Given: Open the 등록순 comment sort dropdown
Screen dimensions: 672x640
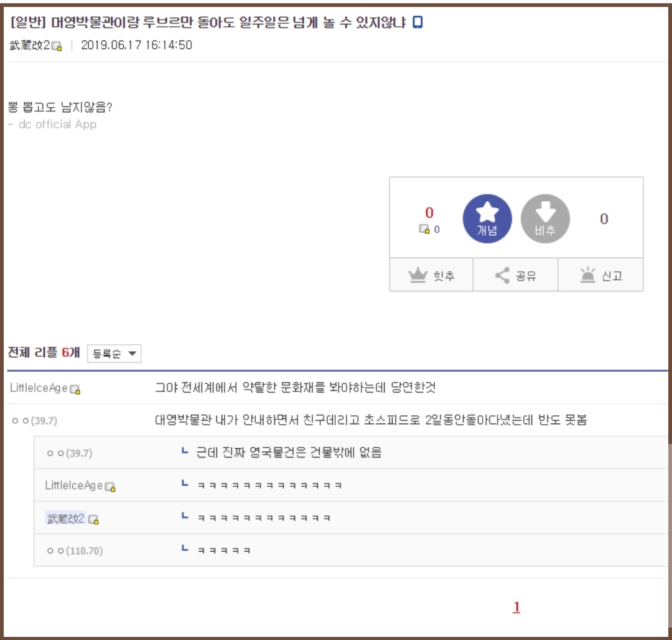Looking at the screenshot, I should click(x=114, y=354).
